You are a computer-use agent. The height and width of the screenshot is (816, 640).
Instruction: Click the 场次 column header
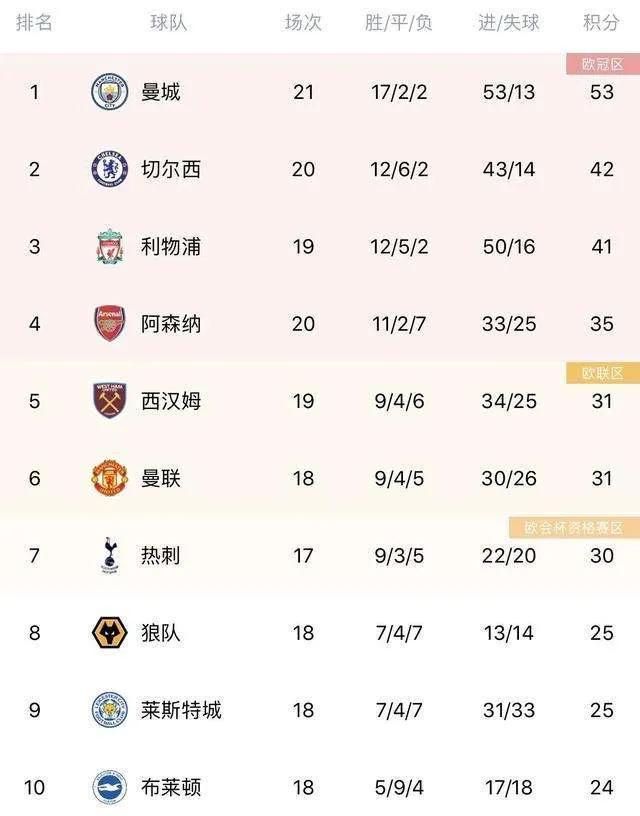coord(303,23)
